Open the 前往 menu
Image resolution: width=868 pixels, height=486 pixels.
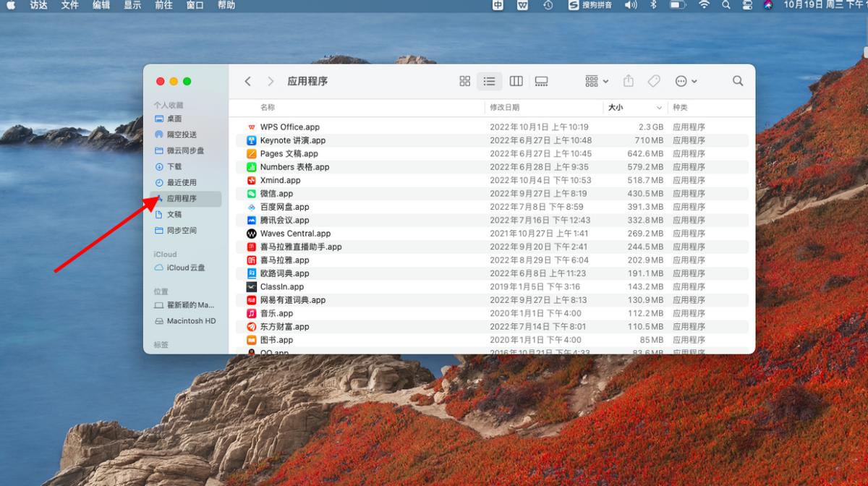(x=163, y=6)
